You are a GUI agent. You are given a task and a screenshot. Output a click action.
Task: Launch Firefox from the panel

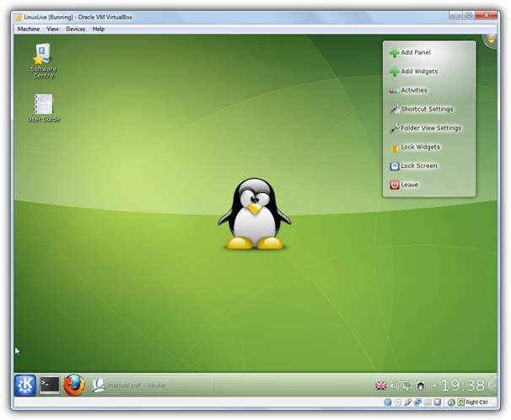(74, 385)
